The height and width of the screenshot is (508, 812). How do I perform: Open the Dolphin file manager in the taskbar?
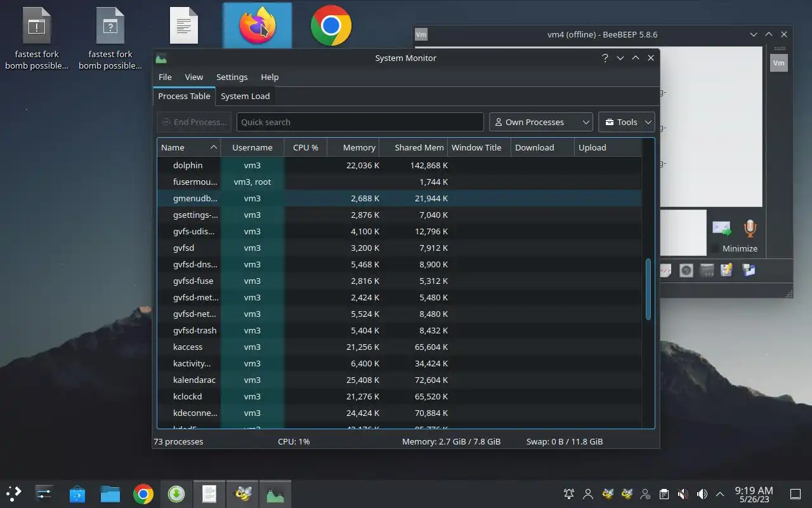coord(110,494)
